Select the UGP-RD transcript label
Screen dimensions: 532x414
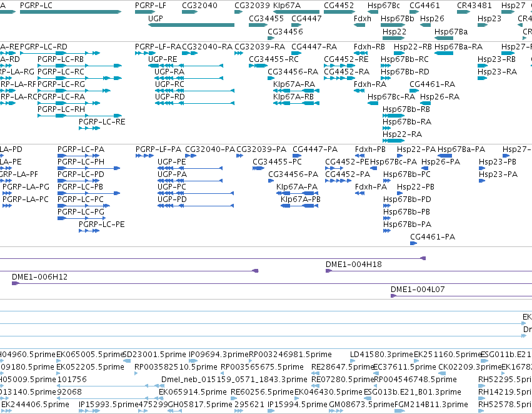coord(170,97)
